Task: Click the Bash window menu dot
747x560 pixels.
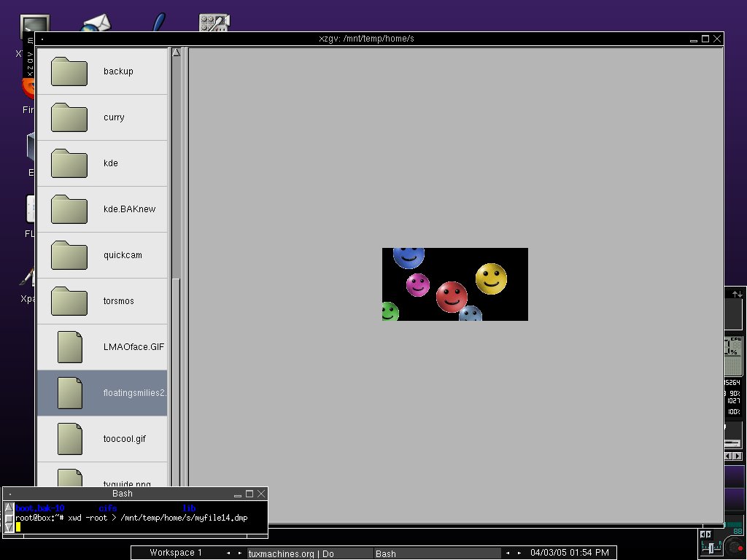Action: [10, 494]
